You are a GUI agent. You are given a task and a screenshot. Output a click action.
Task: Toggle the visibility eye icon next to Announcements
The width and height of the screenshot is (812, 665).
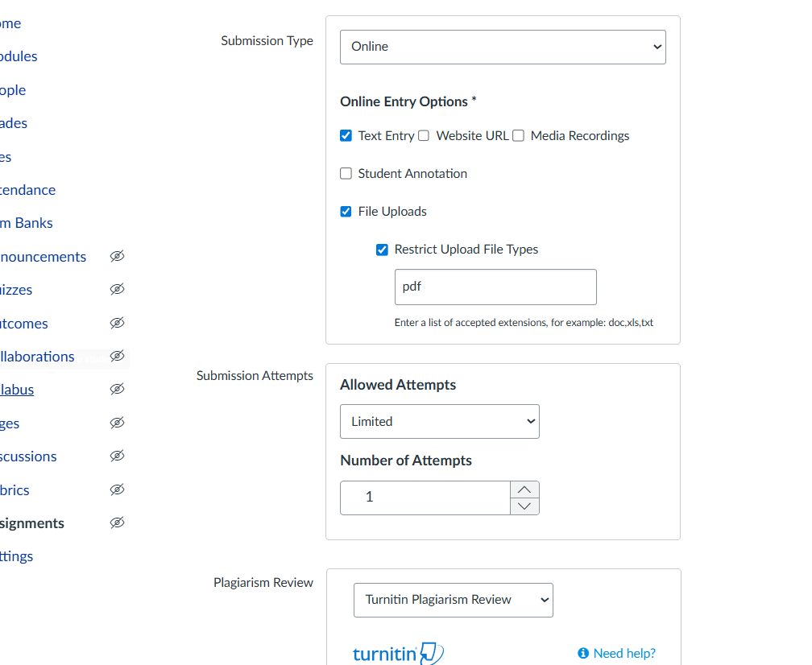pyautogui.click(x=117, y=256)
